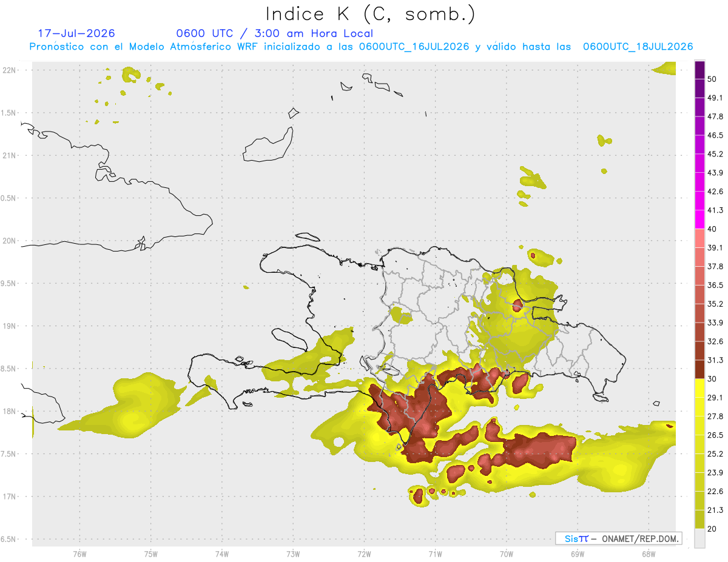Viewport: 728px width, 562px height.
Task: Click legend value '26.5'
Action: click(x=715, y=435)
